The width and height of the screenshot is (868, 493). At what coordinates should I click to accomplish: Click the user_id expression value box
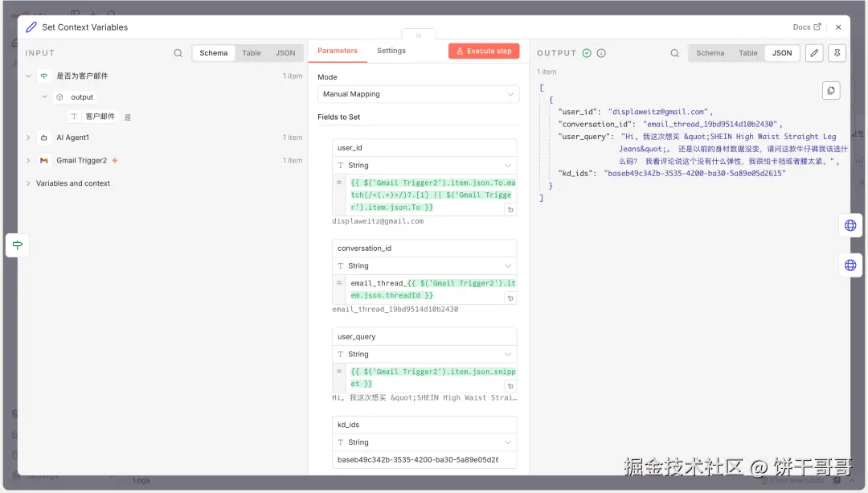432,195
